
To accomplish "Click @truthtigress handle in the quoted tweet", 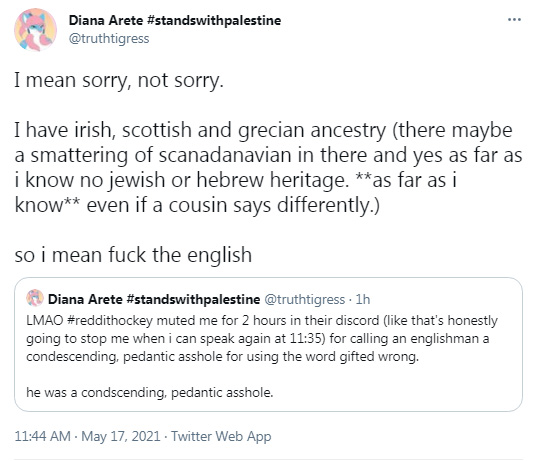I will click(304, 300).
